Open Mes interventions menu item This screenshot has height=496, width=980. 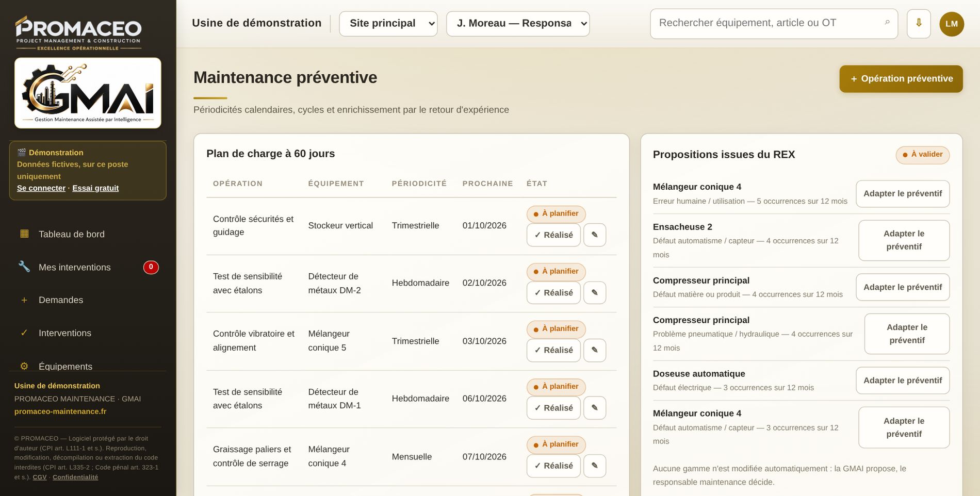(x=88, y=267)
